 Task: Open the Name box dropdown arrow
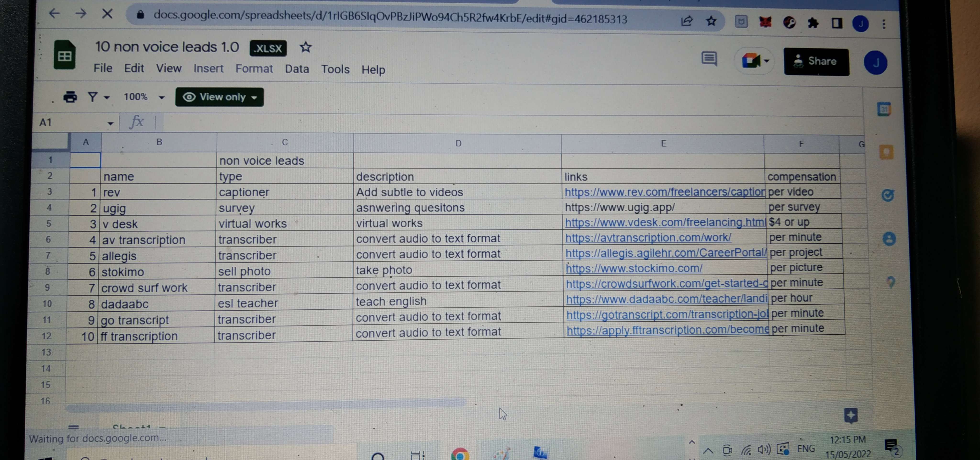[x=110, y=123]
